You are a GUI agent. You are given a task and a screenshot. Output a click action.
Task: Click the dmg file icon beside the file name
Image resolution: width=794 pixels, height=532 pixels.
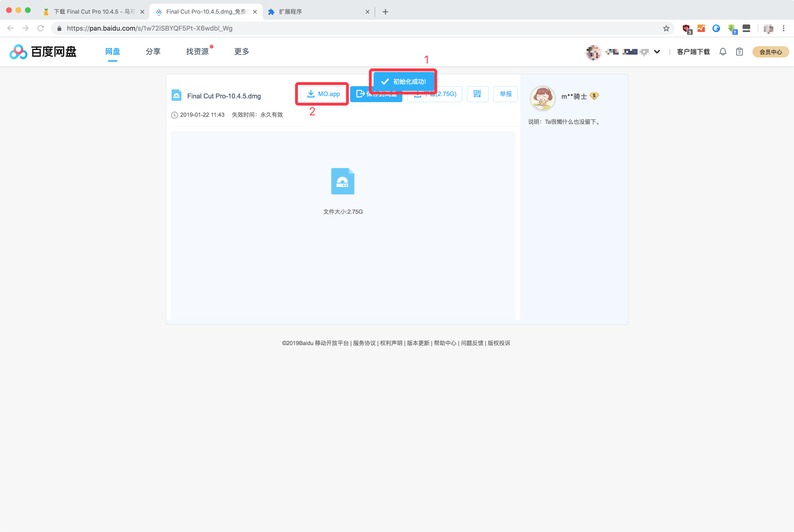coord(176,95)
